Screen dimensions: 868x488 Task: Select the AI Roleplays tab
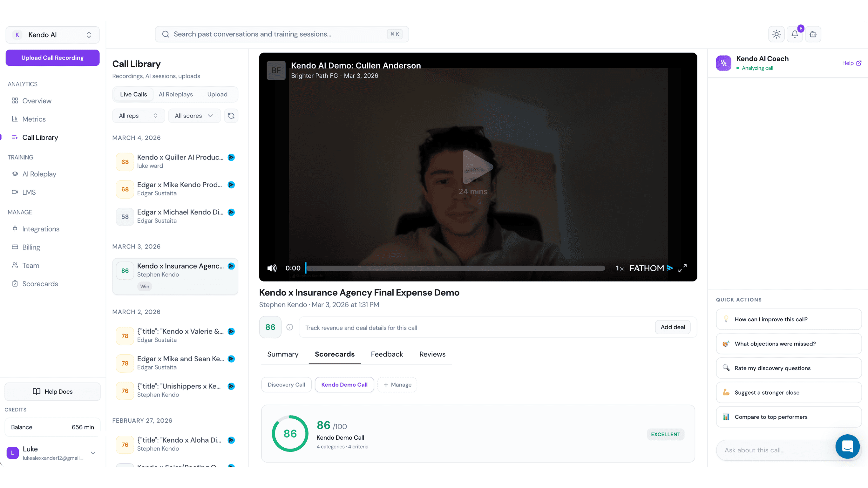click(x=176, y=94)
